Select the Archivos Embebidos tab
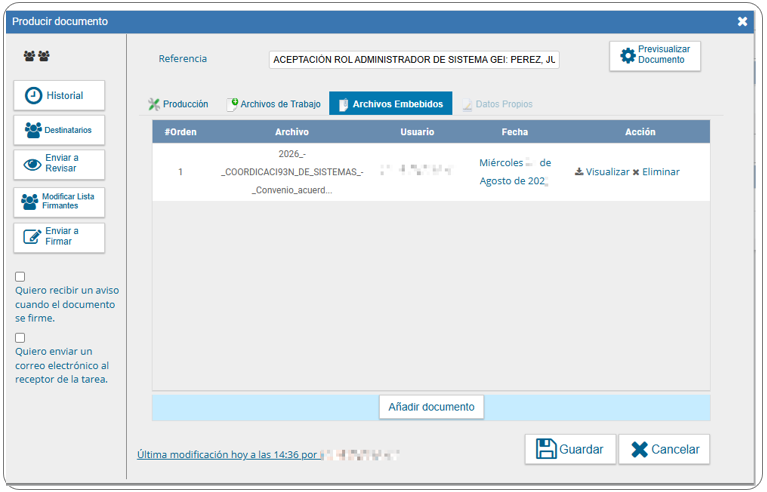This screenshot has width=767, height=492. coord(390,104)
